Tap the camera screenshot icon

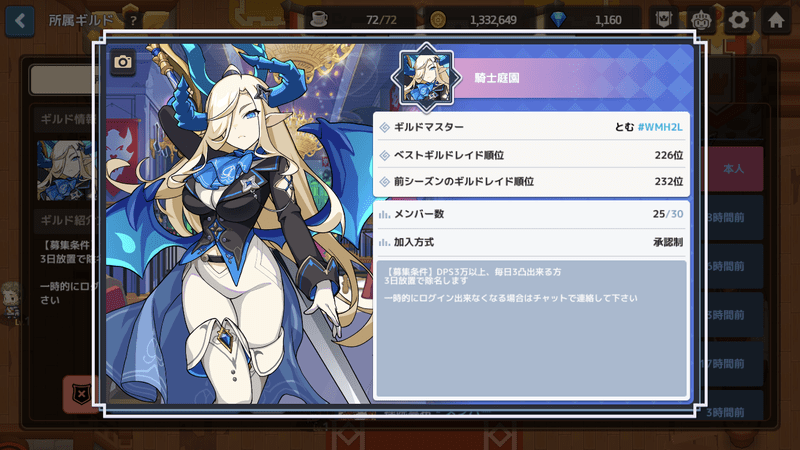click(122, 62)
